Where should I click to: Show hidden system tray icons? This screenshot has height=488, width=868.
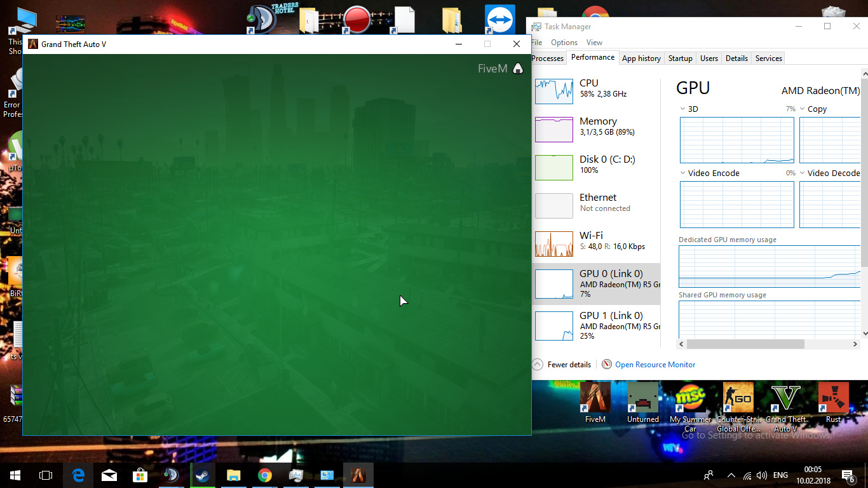coord(731,475)
